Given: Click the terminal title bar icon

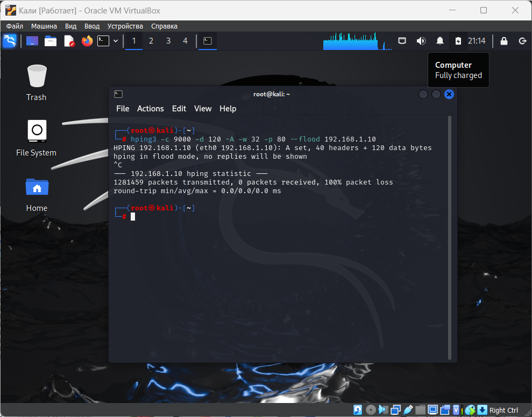Looking at the screenshot, I should coord(118,94).
